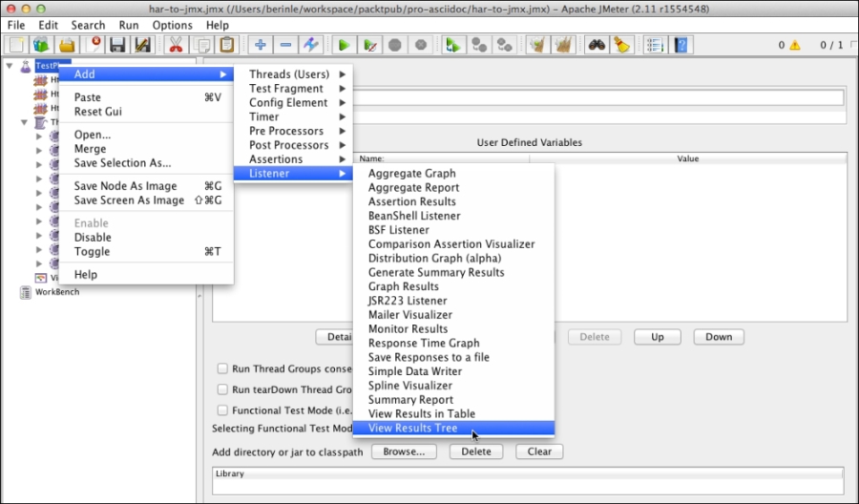This screenshot has width=859, height=504.
Task: Start all remote engines
Action: click(453, 45)
